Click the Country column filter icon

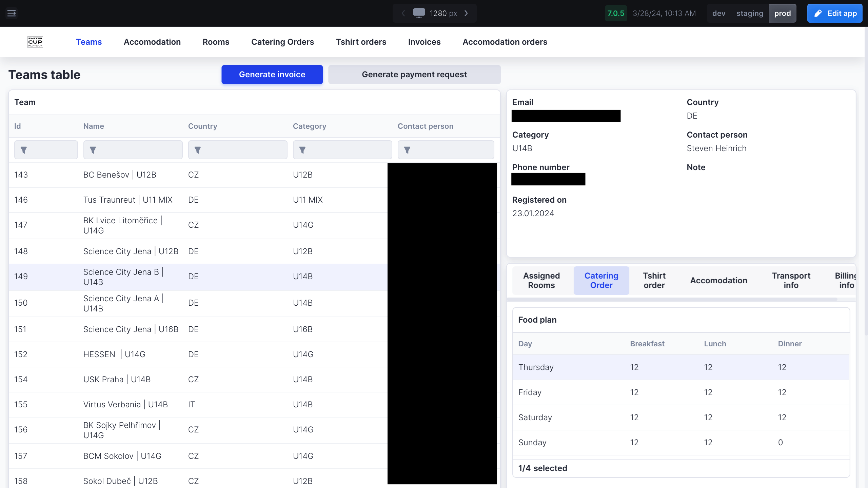pos(198,150)
